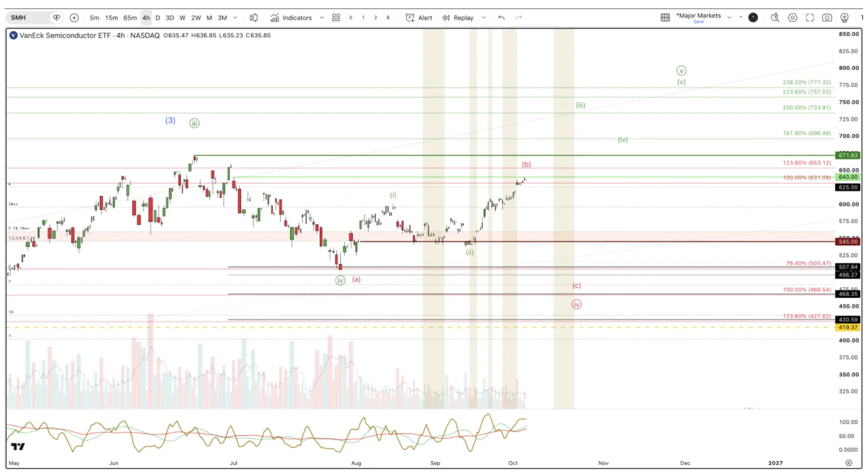The image size is (868, 474).
Task: Expand the Indicators favorites dropdown arrow
Action: (x=321, y=18)
